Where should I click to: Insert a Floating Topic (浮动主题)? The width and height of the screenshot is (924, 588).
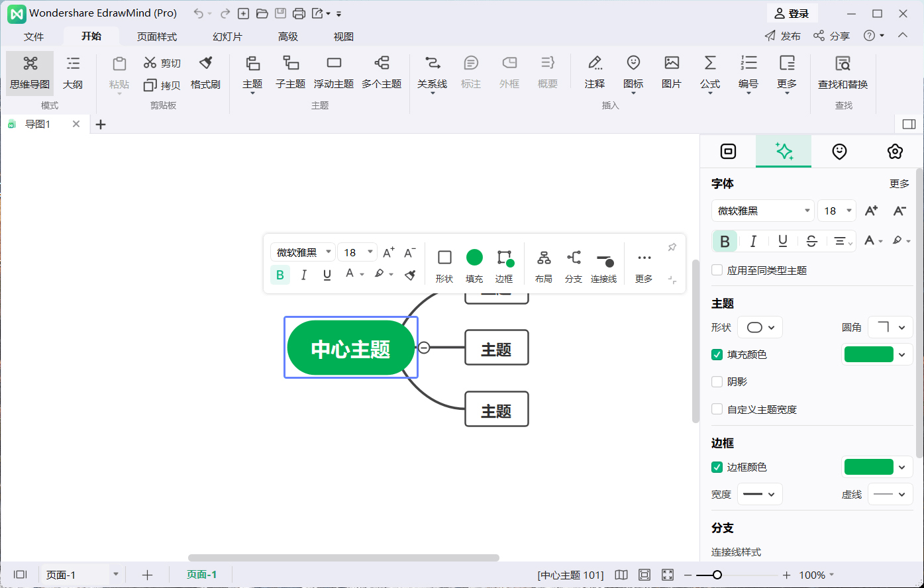(x=334, y=72)
